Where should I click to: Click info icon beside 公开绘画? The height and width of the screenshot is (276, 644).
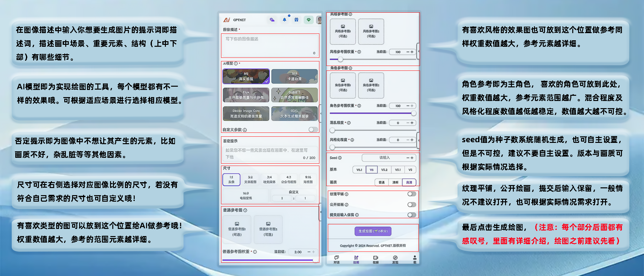(347, 205)
